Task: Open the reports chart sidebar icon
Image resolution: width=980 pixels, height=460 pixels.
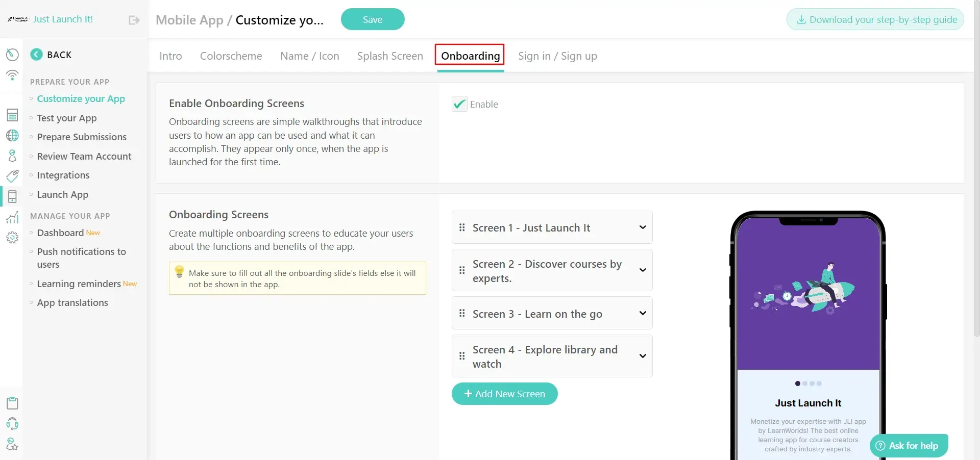Action: tap(12, 217)
